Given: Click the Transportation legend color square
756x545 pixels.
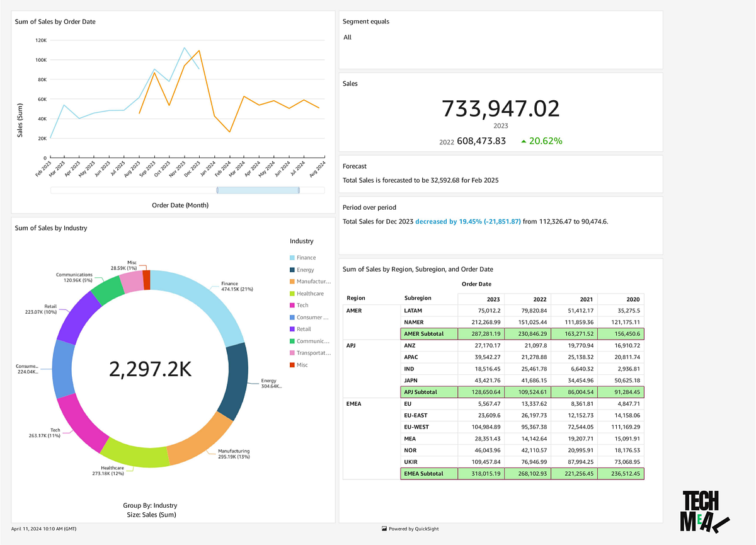Looking at the screenshot, I should (x=292, y=353).
